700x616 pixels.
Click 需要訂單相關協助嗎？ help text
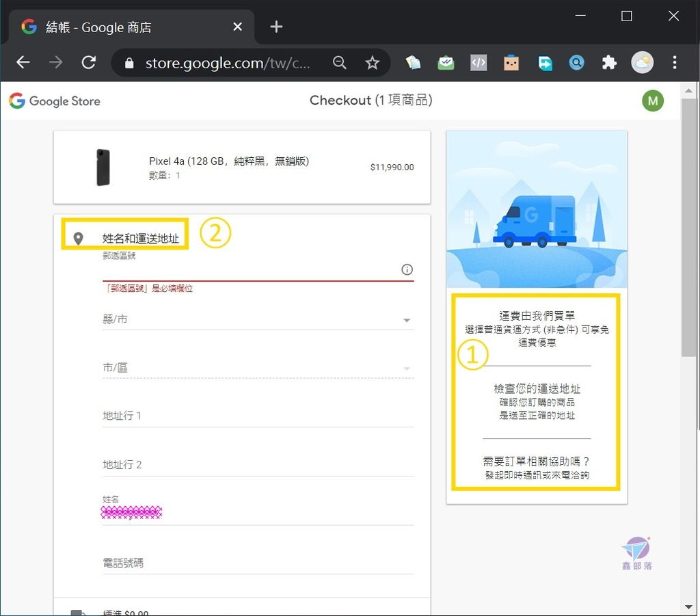pyautogui.click(x=537, y=461)
